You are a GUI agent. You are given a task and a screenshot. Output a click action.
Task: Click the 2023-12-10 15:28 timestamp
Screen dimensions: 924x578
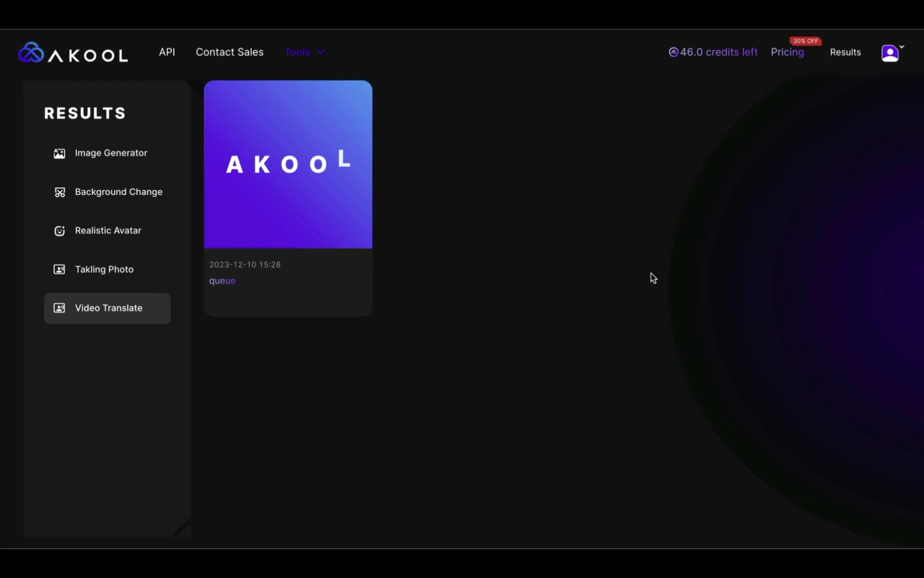tap(245, 265)
